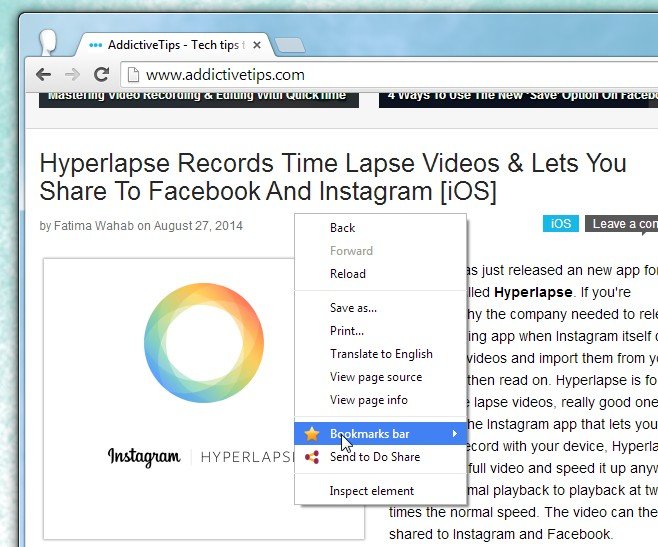Click the Do Share icon in context menu
Viewport: 658px width, 547px height.
click(x=312, y=457)
